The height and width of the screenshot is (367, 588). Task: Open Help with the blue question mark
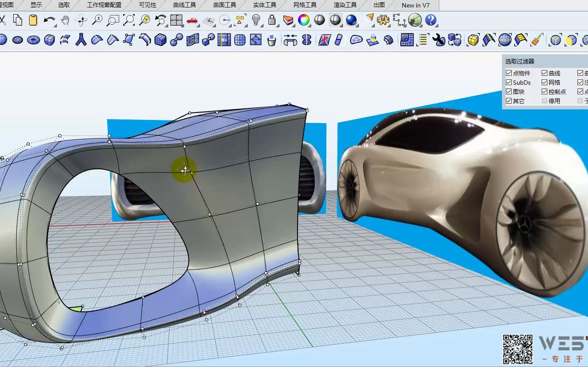tap(431, 20)
